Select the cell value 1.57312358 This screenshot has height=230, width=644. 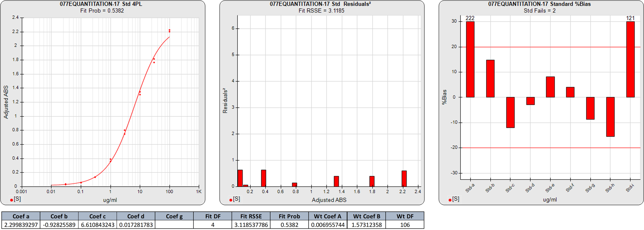[x=367, y=225]
